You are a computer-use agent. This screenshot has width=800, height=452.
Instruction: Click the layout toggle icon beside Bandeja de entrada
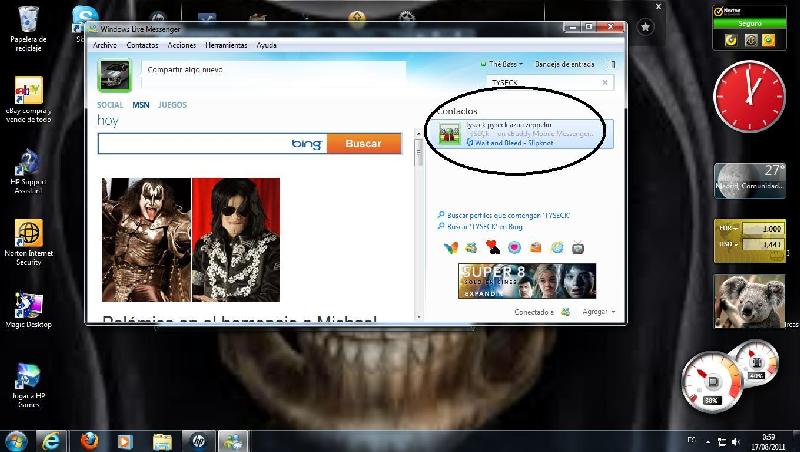pos(613,64)
